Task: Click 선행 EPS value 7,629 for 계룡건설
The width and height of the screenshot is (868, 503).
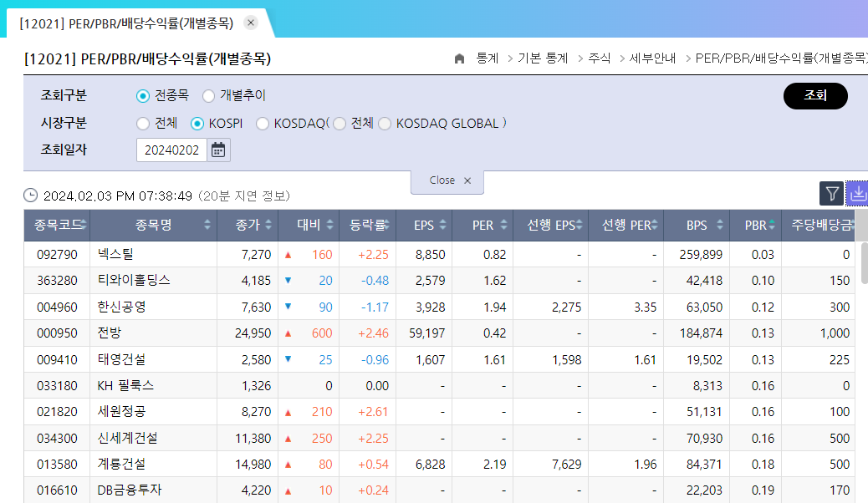Action: pyautogui.click(x=567, y=465)
